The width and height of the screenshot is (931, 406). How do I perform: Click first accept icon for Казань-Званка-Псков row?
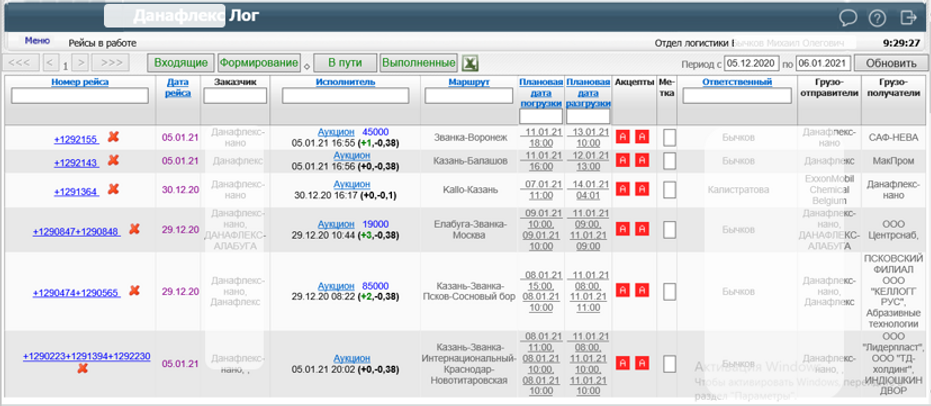[x=623, y=290]
